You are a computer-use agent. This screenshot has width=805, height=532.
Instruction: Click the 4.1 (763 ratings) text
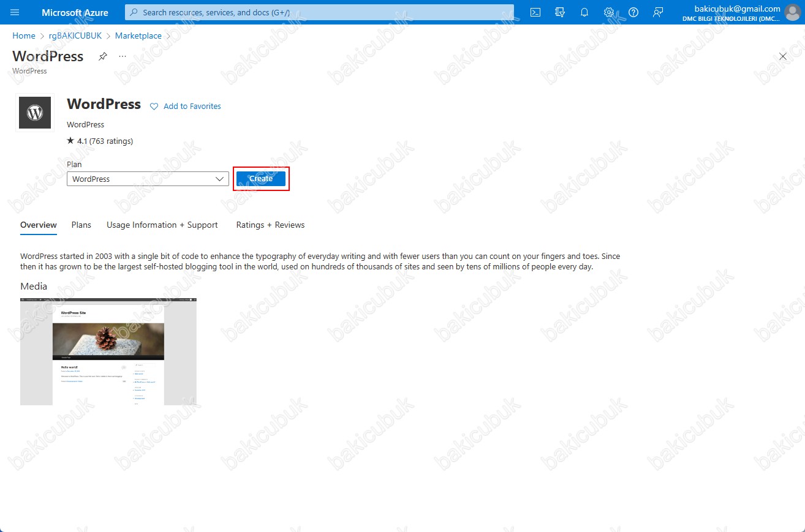coord(105,141)
